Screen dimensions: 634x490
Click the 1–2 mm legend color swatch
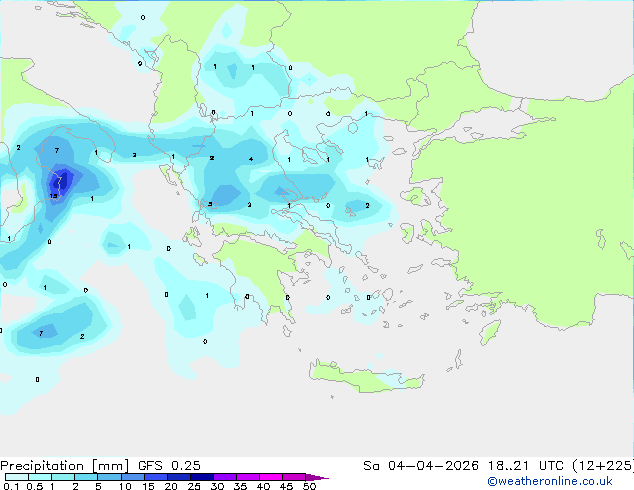tap(63, 477)
